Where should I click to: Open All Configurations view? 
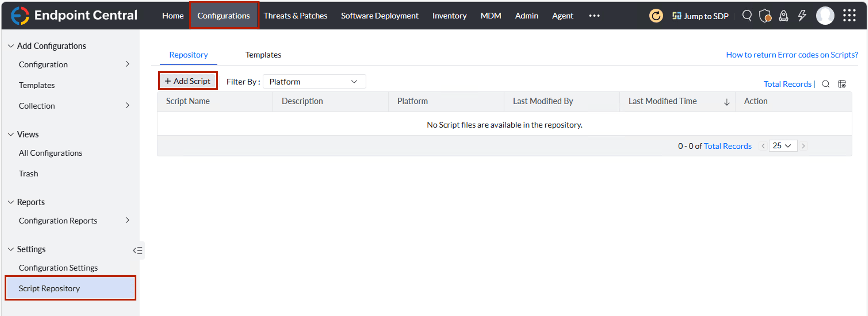tap(51, 153)
